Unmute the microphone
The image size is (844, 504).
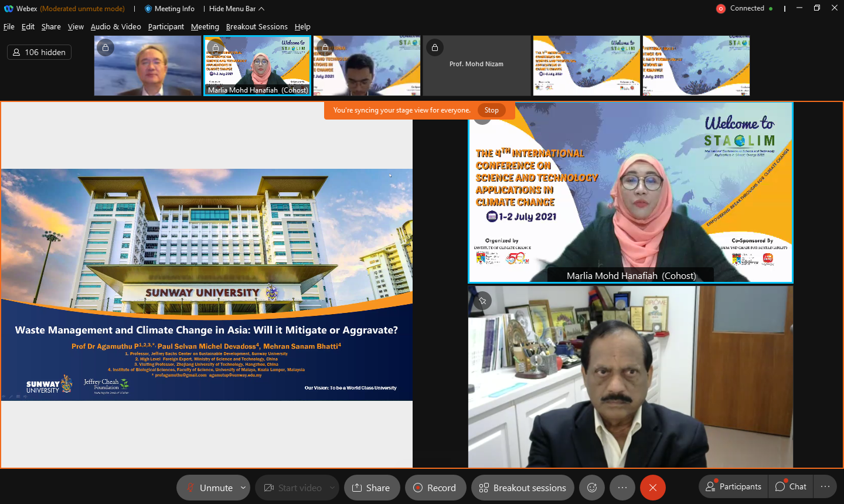click(209, 488)
